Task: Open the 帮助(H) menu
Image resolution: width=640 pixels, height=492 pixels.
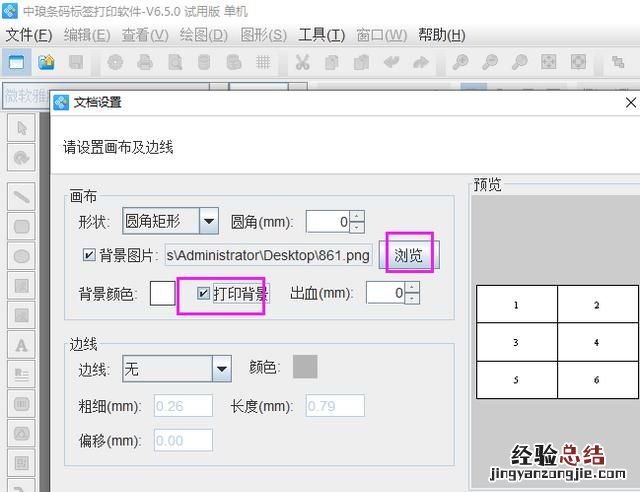Action: click(441, 35)
